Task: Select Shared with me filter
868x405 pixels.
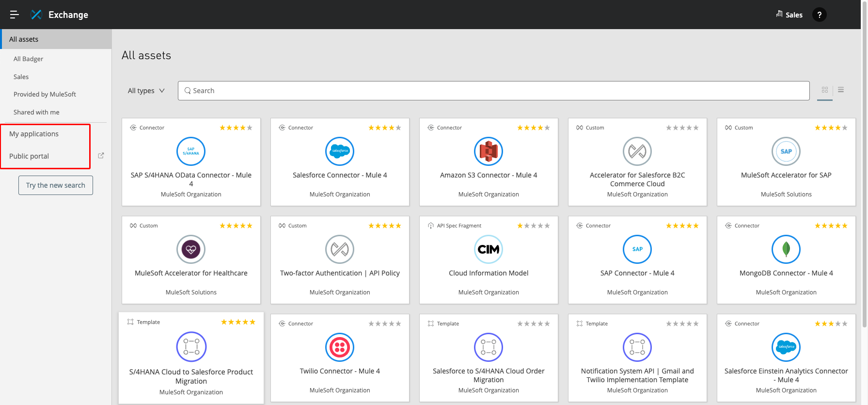Action: click(x=36, y=112)
